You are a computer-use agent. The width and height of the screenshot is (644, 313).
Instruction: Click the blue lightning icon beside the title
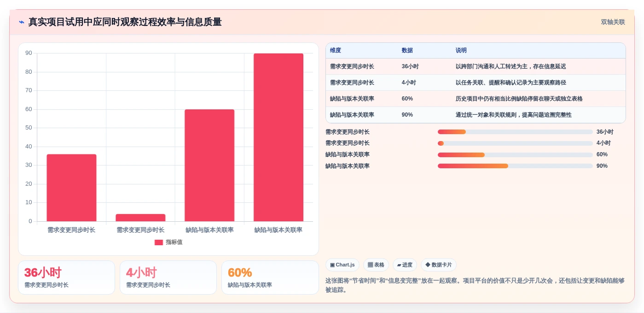point(22,22)
